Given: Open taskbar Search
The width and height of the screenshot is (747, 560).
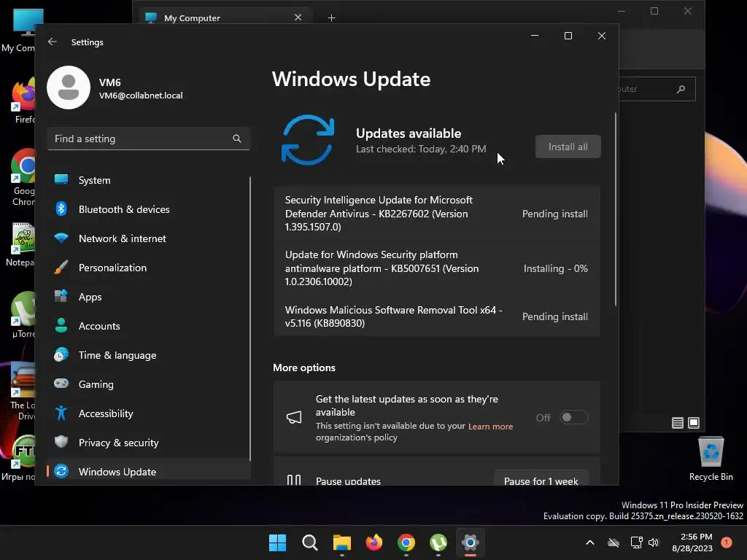Looking at the screenshot, I should (x=309, y=542).
